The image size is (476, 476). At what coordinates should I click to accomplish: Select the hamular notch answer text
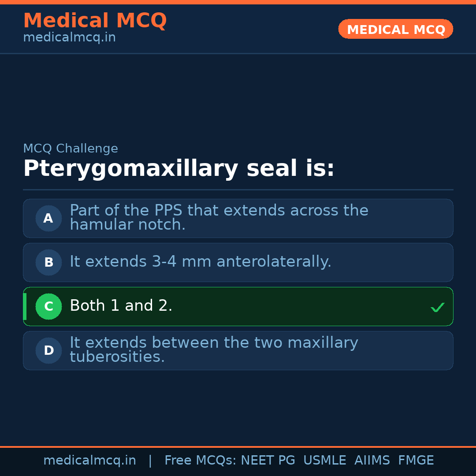tap(219, 218)
